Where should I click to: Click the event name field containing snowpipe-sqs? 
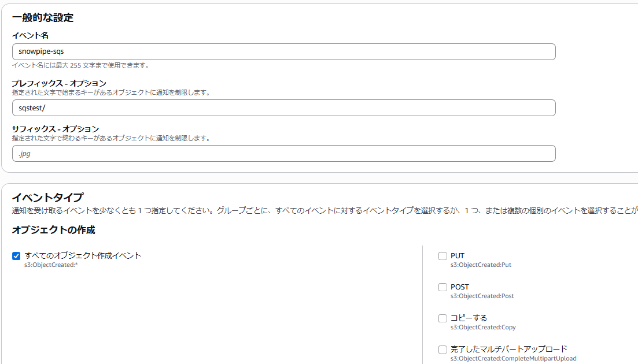tap(283, 51)
